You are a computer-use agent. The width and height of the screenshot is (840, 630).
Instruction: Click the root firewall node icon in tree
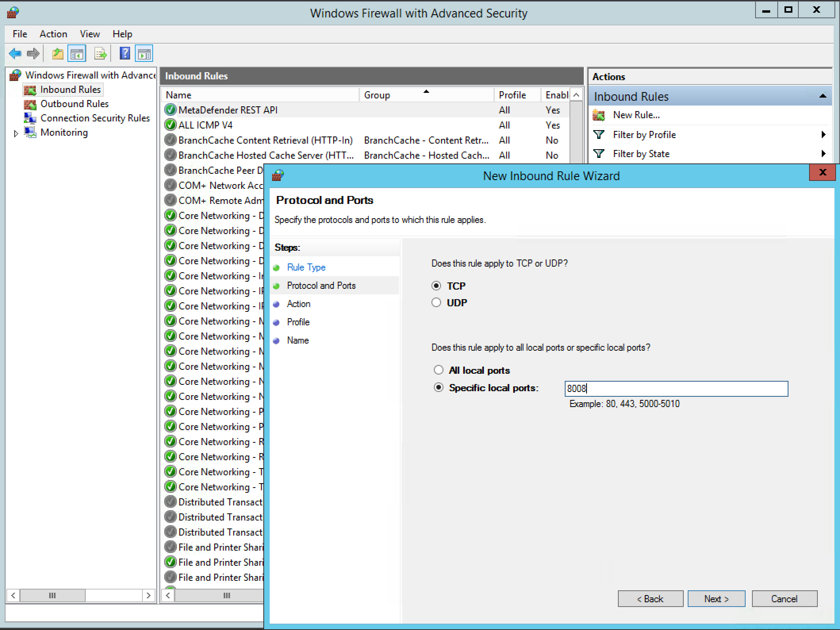15,75
